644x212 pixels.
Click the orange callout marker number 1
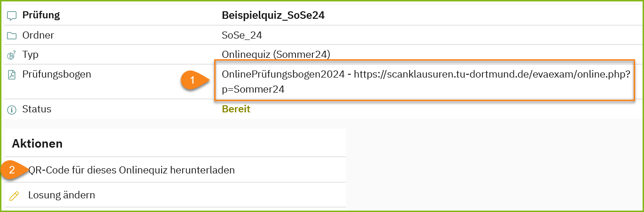click(x=193, y=80)
